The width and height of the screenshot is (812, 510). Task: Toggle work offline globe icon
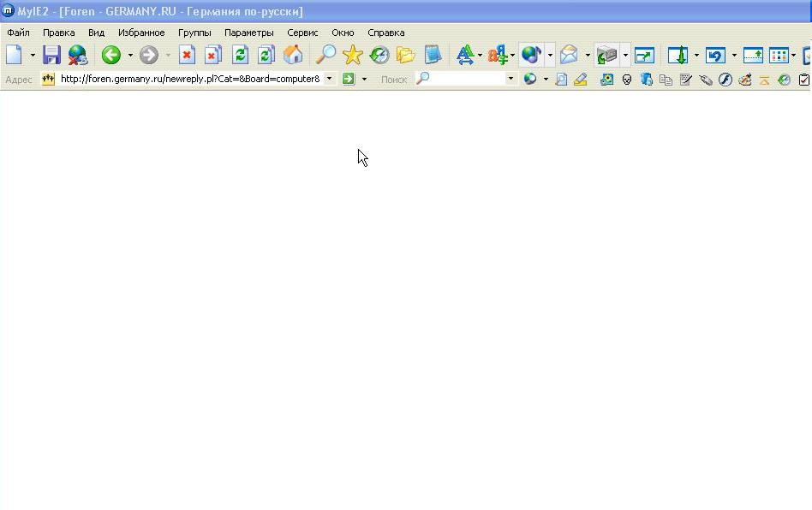coord(78,55)
